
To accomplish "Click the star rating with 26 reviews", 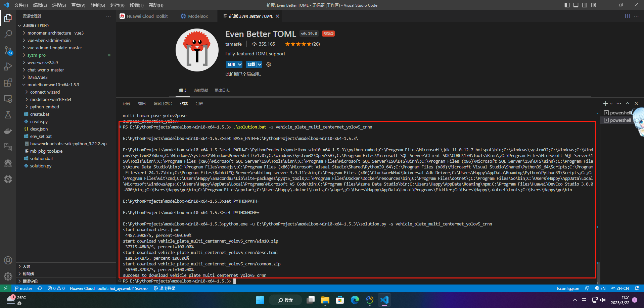I will pyautogui.click(x=302, y=44).
